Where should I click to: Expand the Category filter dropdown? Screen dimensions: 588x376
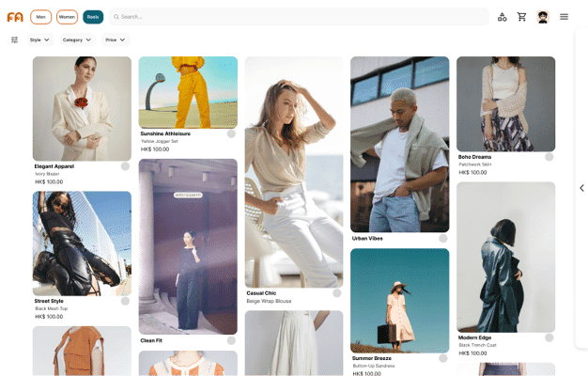coord(77,40)
